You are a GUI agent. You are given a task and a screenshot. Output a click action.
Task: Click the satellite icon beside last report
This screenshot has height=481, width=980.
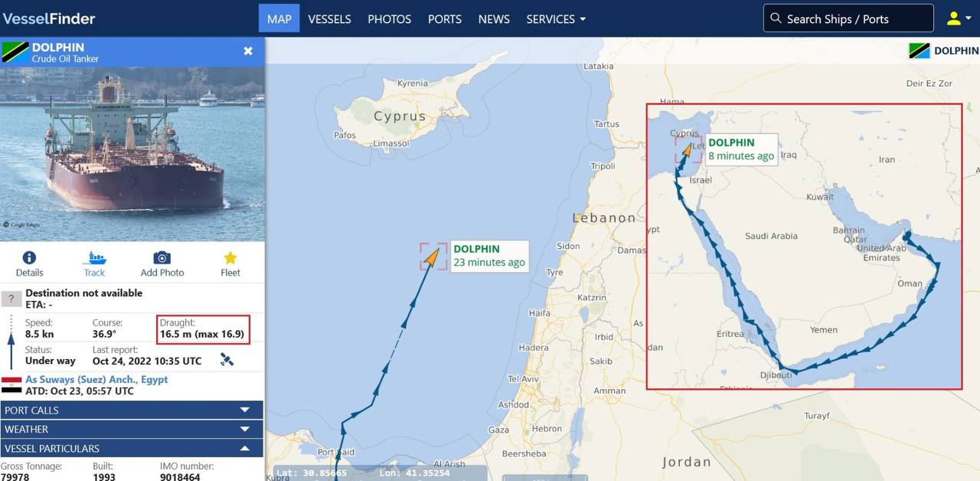point(227,359)
